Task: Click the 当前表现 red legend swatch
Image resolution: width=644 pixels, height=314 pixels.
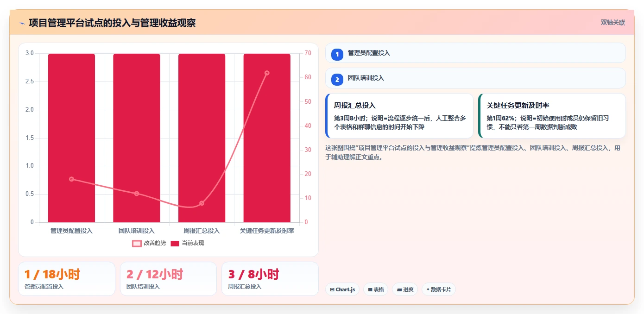Action: coord(175,243)
